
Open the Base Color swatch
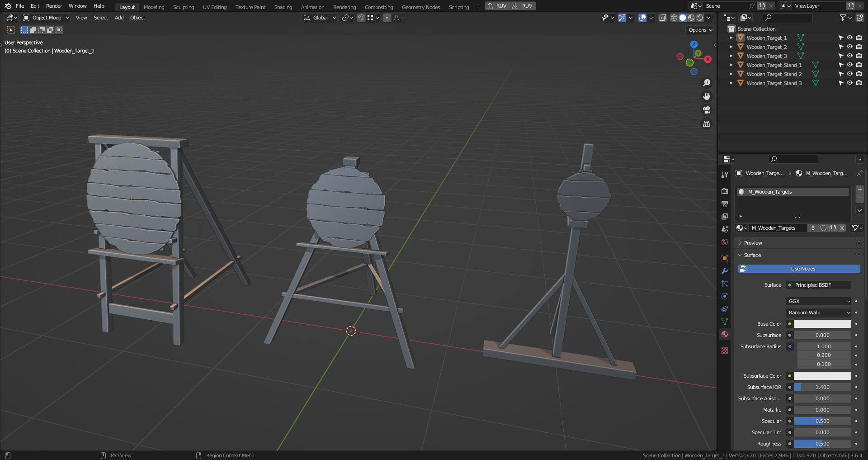(822, 324)
